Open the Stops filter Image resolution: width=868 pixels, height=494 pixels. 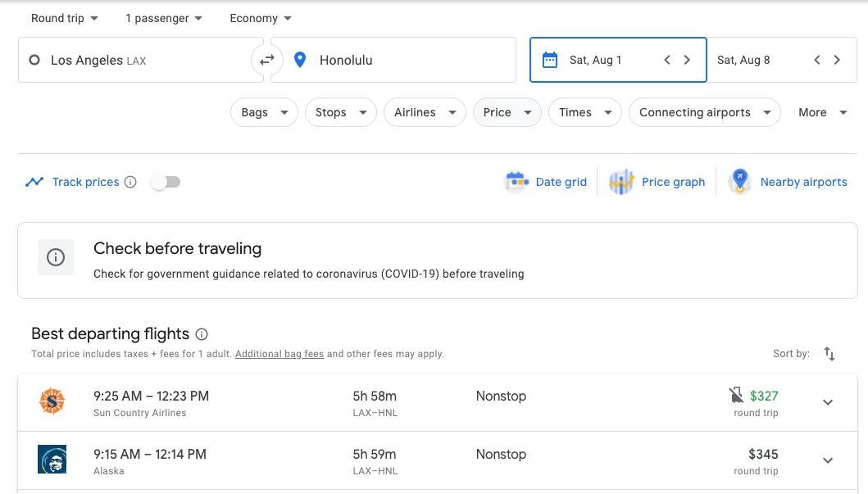(340, 112)
